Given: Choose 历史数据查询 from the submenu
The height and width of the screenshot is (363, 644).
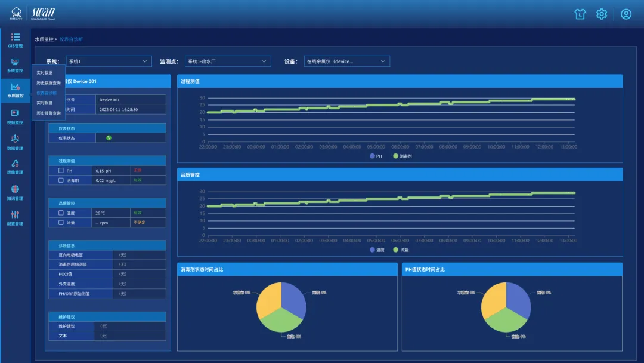Looking at the screenshot, I should [x=48, y=83].
